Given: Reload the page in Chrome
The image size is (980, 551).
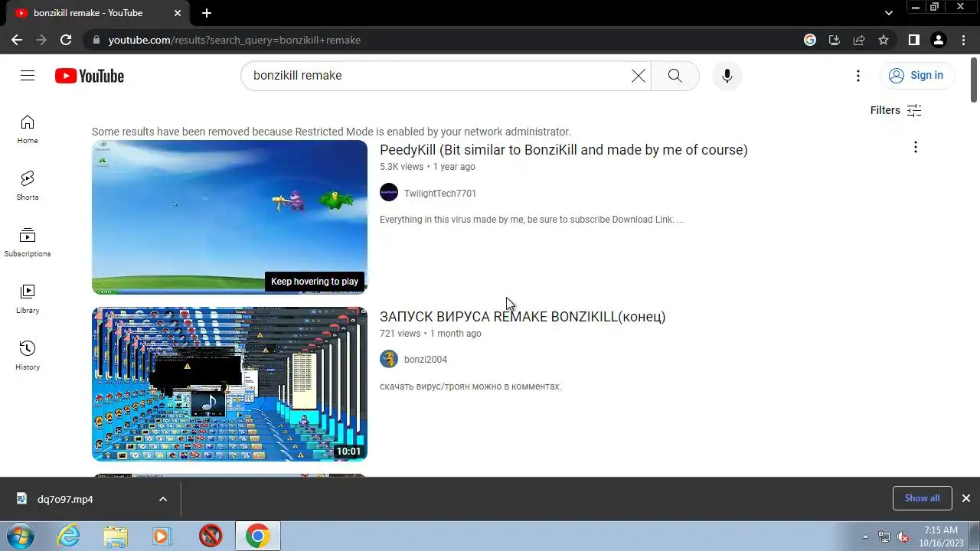Looking at the screenshot, I should [x=66, y=40].
